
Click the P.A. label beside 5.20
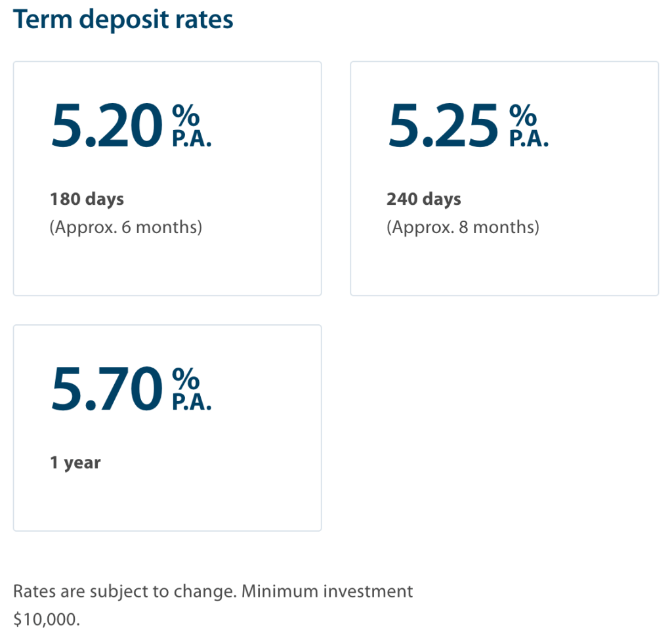192,140
